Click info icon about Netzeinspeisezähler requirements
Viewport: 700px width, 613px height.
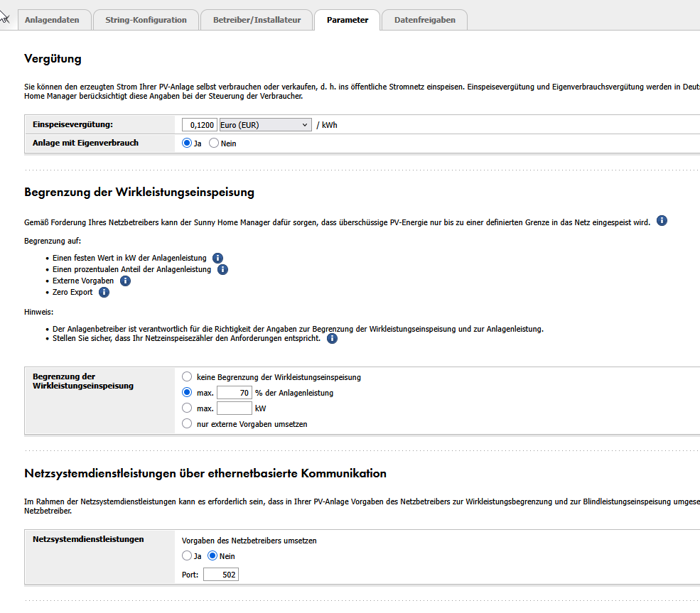coord(332,339)
